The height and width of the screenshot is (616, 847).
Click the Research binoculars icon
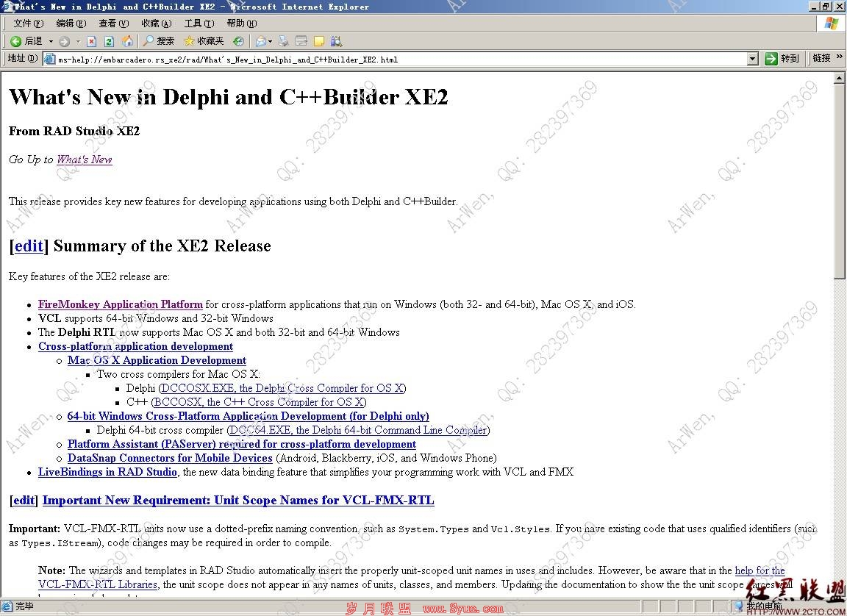pos(336,41)
